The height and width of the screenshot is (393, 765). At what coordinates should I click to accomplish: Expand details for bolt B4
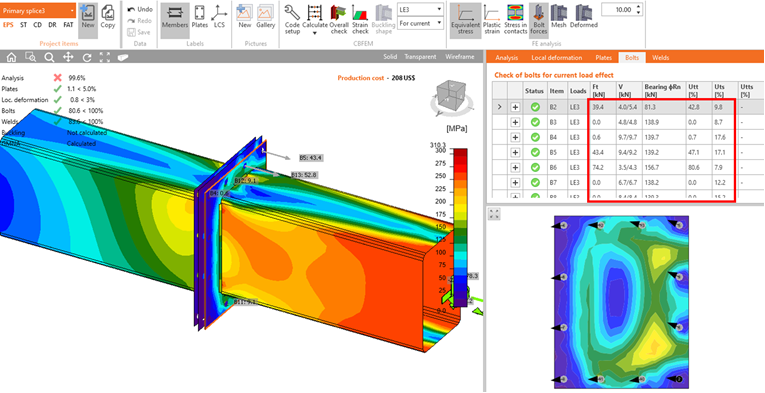515,138
